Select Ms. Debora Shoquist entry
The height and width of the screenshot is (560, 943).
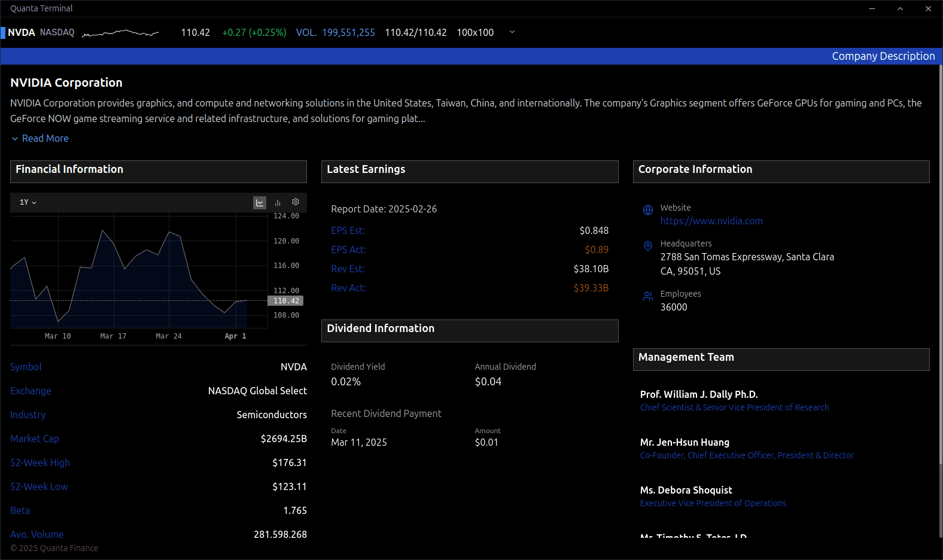[686, 490]
